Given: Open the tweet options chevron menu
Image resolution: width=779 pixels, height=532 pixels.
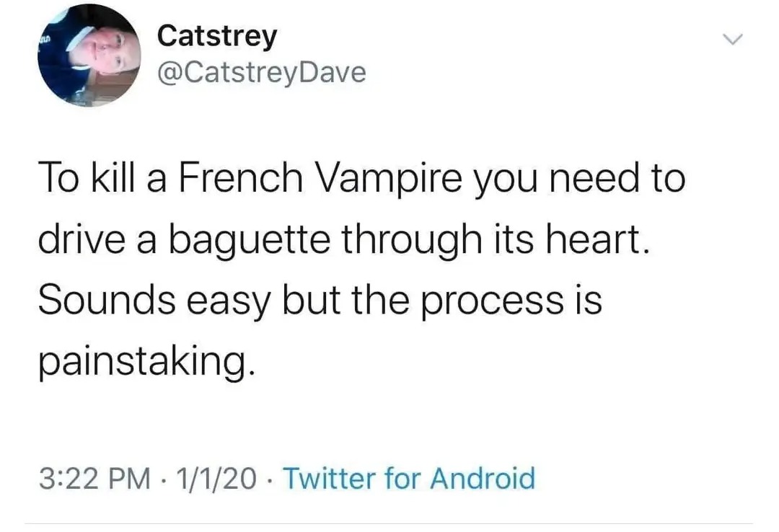Looking at the screenshot, I should coord(732,39).
